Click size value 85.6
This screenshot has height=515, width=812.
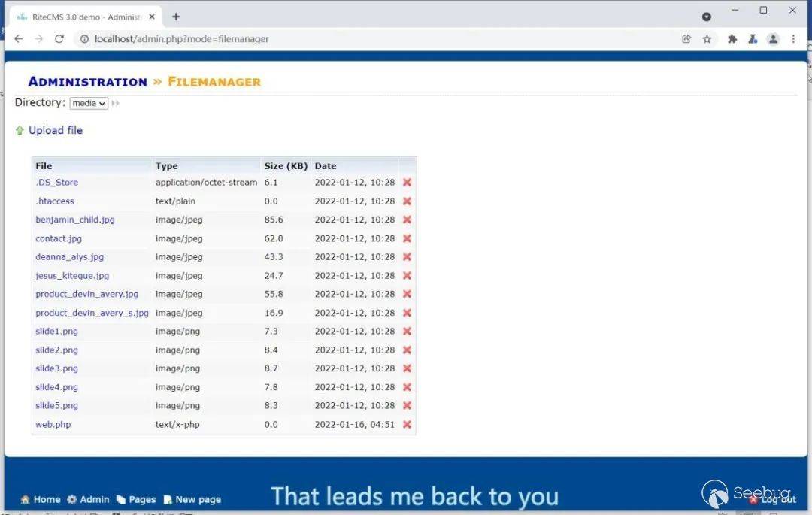pos(274,220)
